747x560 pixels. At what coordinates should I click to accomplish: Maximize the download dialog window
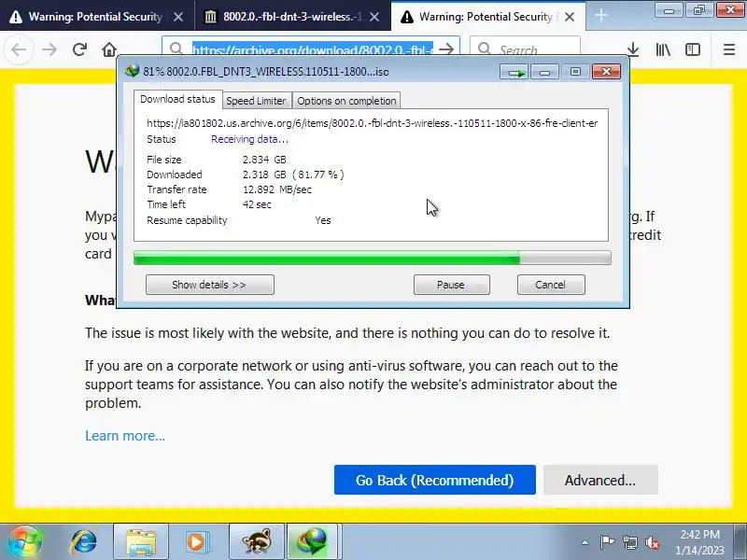pyautogui.click(x=575, y=72)
